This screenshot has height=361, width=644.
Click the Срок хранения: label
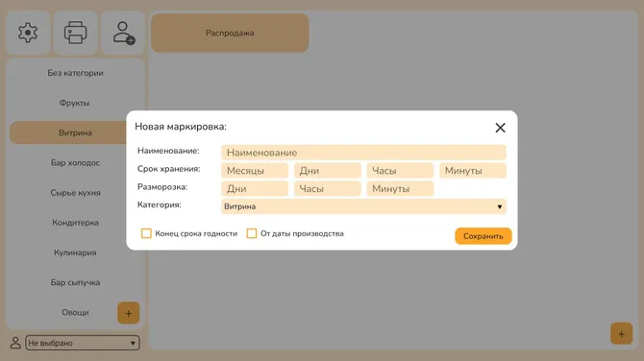pos(169,169)
